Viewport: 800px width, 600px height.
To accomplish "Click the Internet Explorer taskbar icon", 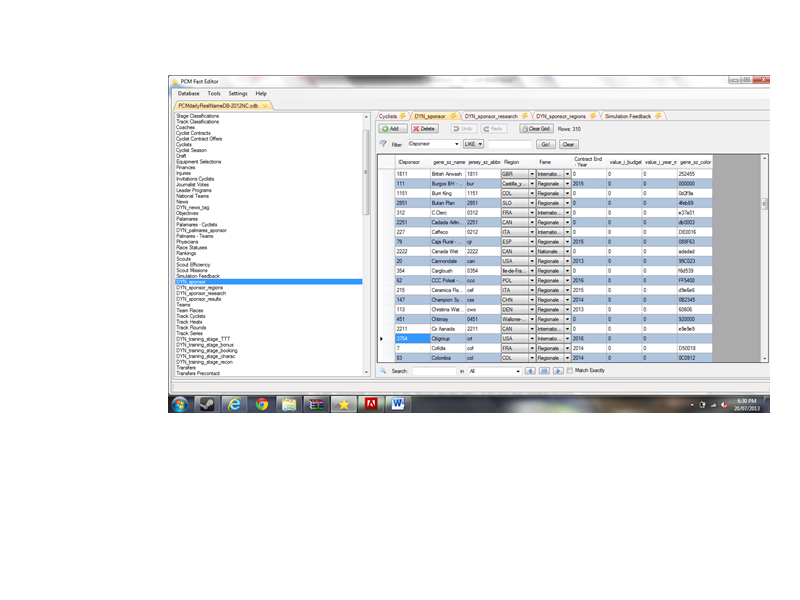I will (x=234, y=404).
